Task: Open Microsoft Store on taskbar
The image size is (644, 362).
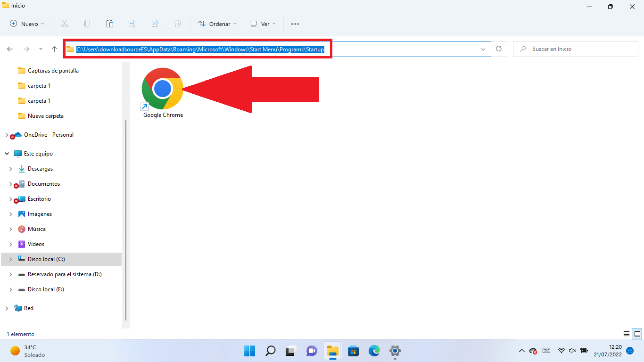Action: pos(353,351)
